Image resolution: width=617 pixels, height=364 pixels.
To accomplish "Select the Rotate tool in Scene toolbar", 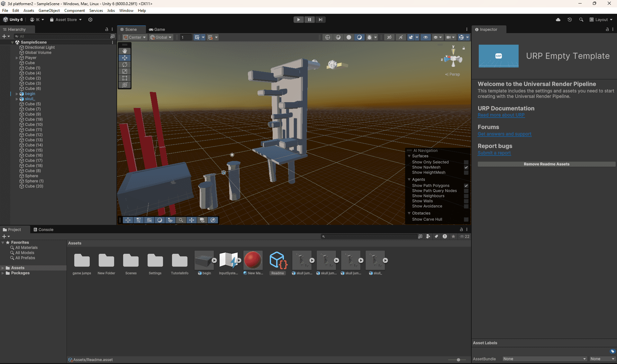I will click(x=125, y=65).
